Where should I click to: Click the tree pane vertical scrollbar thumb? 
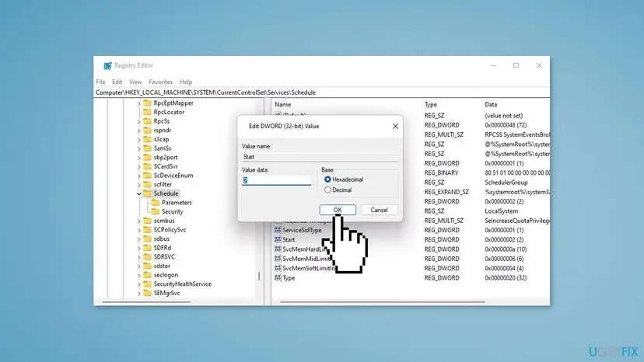tap(259, 277)
